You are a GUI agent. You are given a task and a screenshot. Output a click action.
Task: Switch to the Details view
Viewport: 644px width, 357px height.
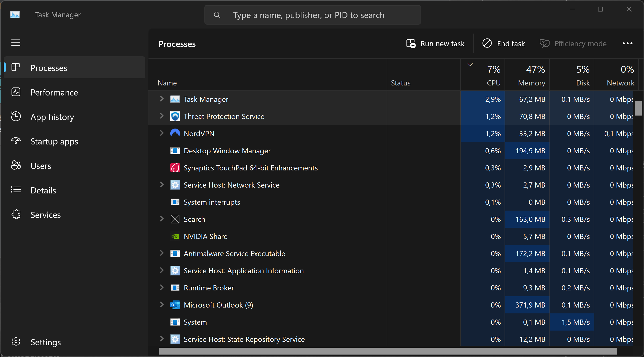[44, 190]
